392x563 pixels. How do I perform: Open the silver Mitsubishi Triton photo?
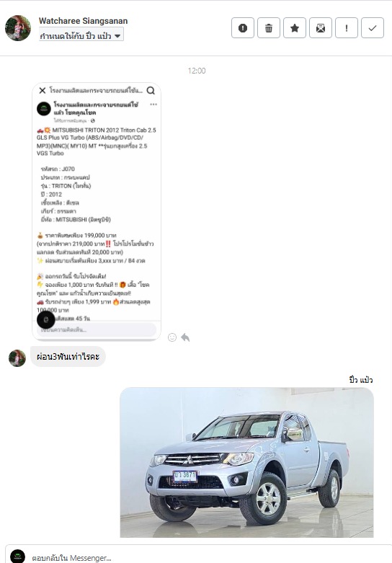coord(246,462)
